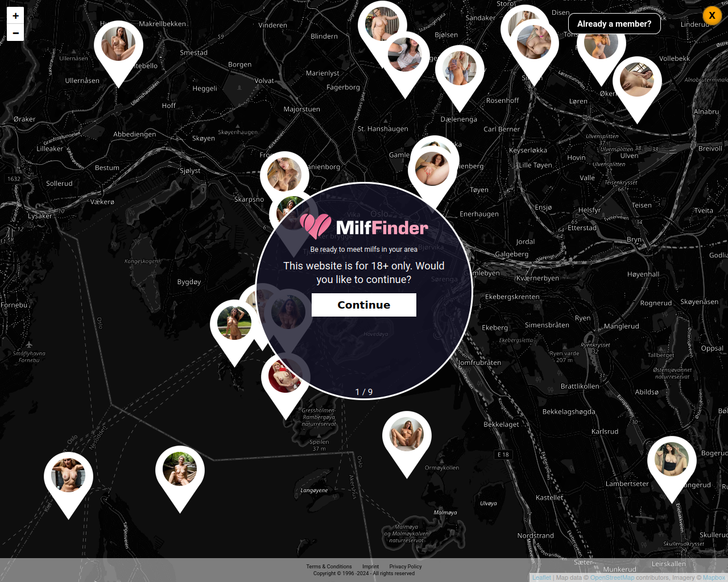Screen dimensions: 728x582
Task: Click the Fornebu map label
Action: point(14,305)
